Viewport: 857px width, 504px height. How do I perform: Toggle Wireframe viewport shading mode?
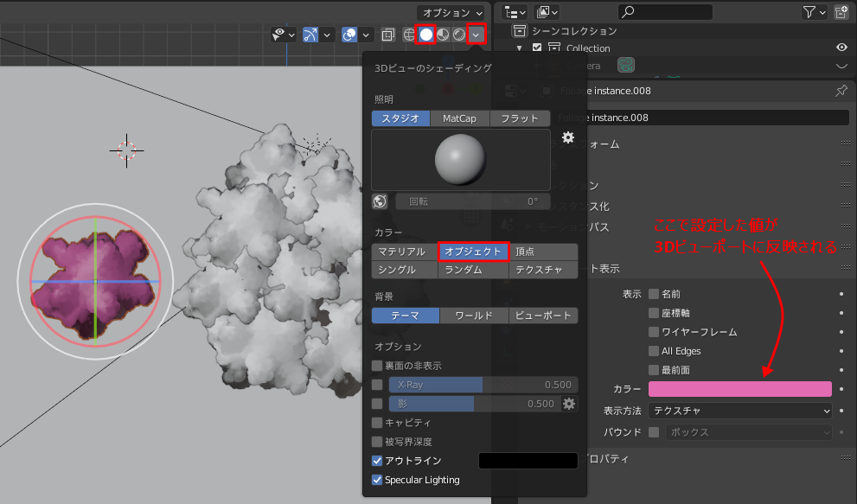[x=408, y=35]
